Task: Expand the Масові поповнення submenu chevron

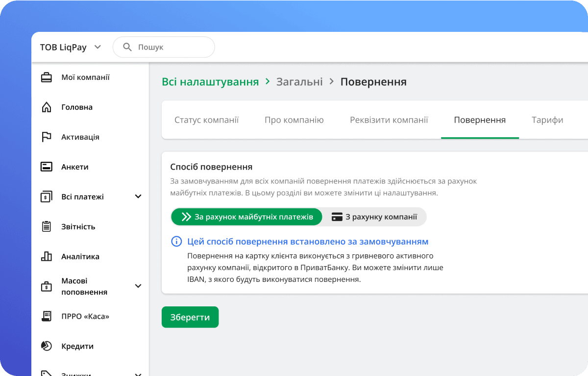Action: (x=138, y=286)
